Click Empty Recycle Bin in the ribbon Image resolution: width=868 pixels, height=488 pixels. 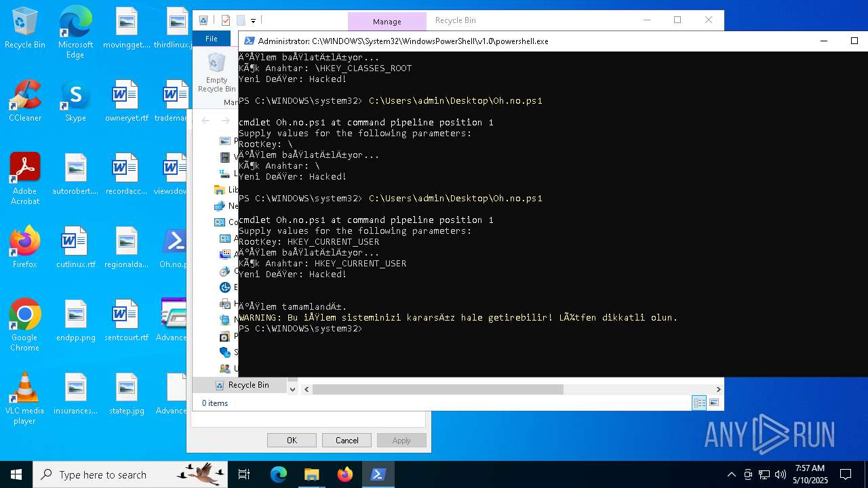pyautogui.click(x=217, y=73)
